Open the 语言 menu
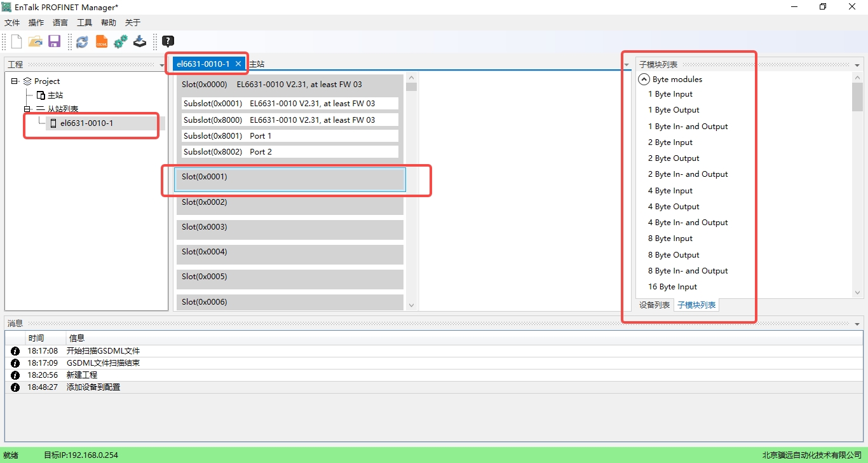This screenshot has width=868, height=463. pos(60,23)
